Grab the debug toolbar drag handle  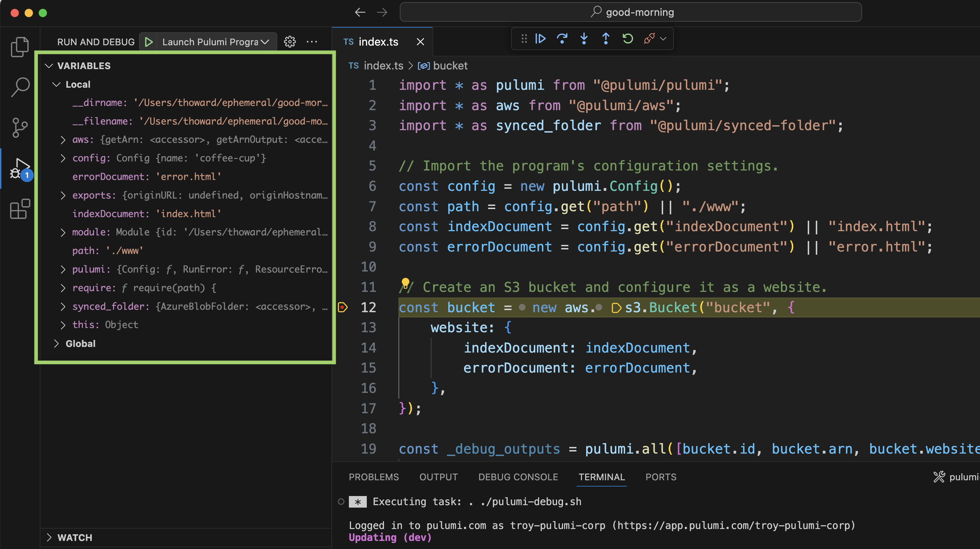(x=524, y=38)
